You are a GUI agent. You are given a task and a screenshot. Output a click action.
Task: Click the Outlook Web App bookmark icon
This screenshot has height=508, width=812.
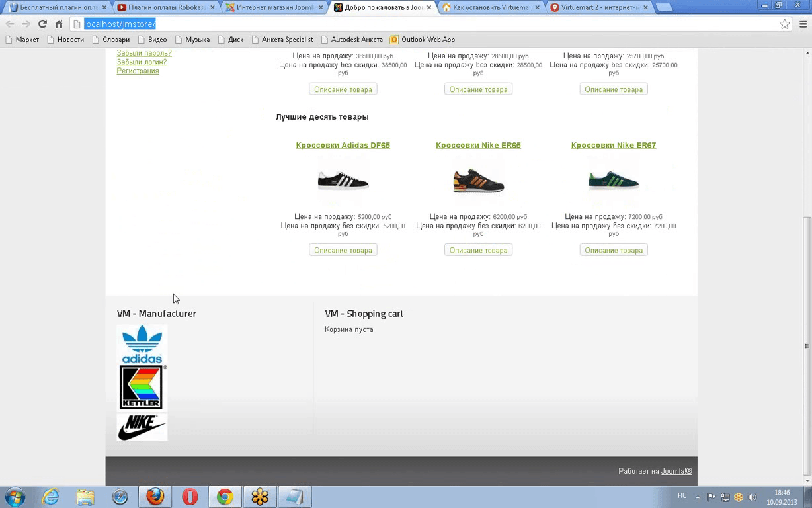(394, 40)
